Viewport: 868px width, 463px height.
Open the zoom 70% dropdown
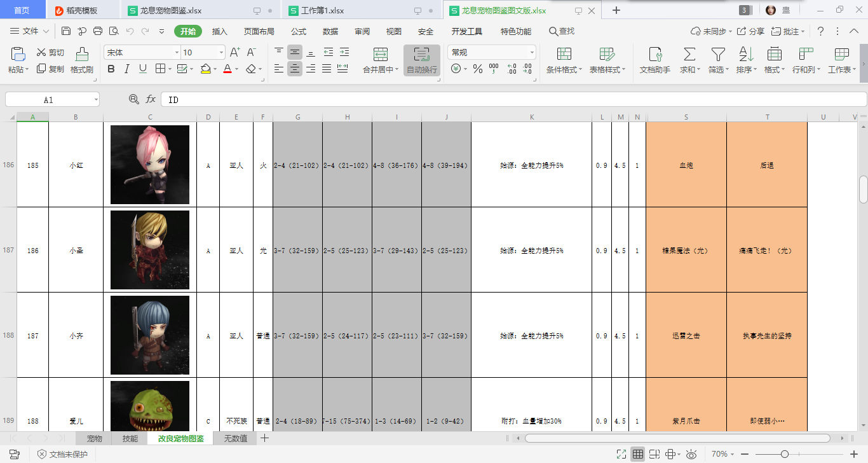click(733, 454)
